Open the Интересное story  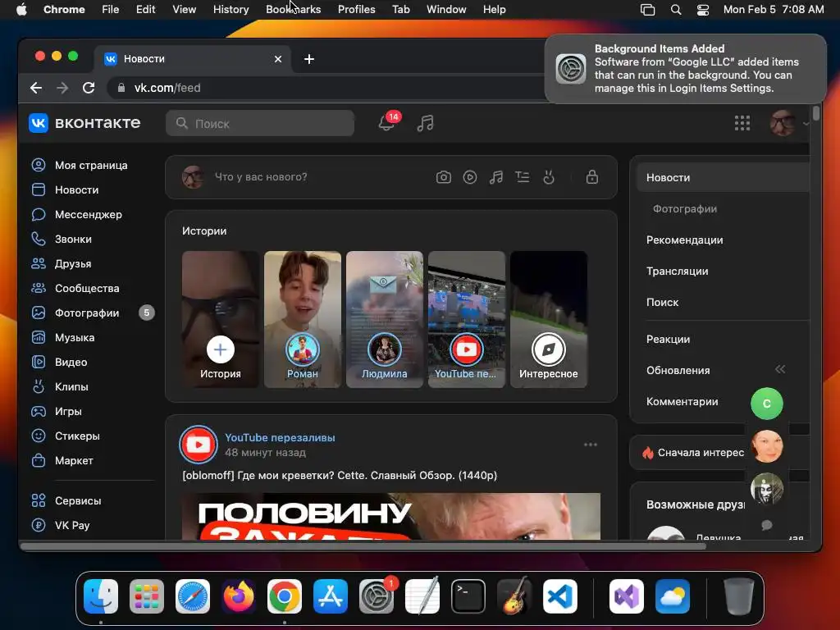pos(548,319)
